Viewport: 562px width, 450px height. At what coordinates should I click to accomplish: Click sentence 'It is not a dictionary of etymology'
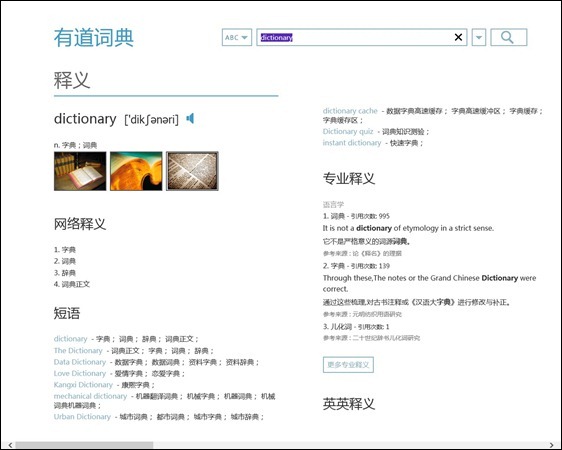pyautogui.click(x=408, y=228)
